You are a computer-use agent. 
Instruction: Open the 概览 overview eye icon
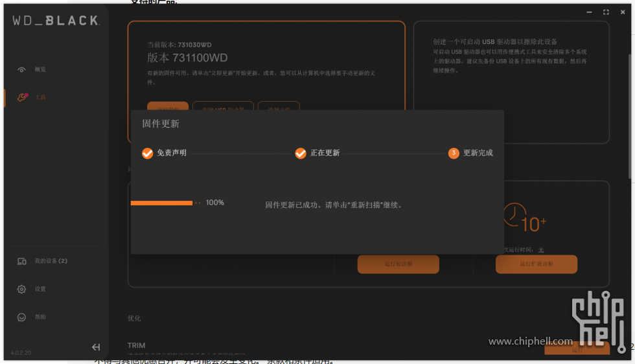pyautogui.click(x=21, y=70)
